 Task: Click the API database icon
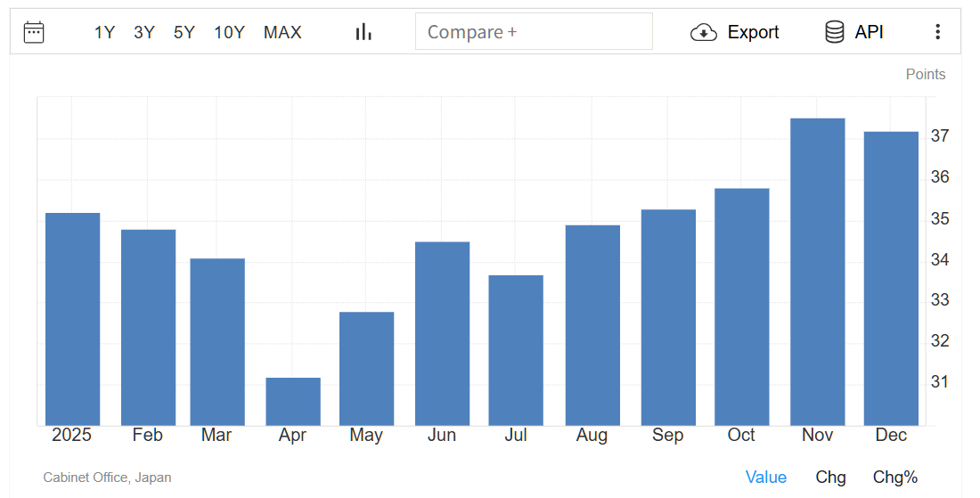[x=835, y=32]
